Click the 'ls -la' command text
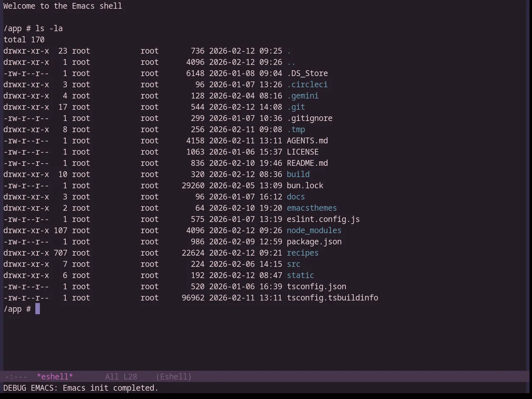Screen dimensions: 532x399 [49, 28]
